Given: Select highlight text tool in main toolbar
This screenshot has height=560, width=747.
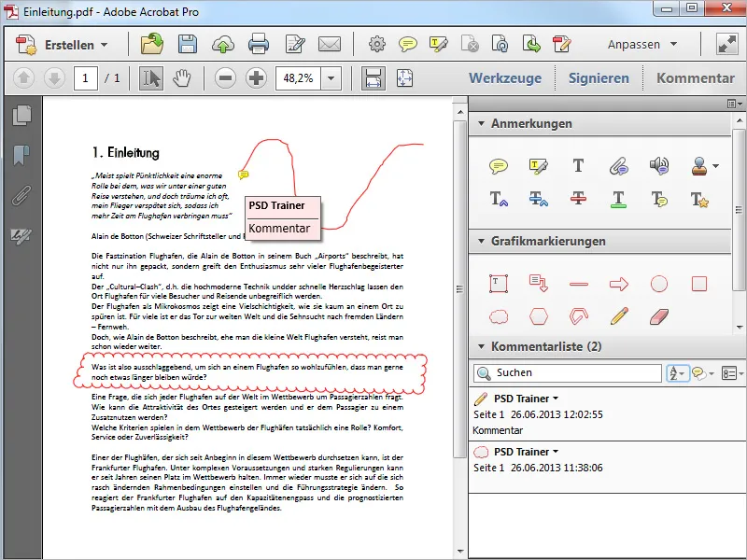Looking at the screenshot, I should [438, 44].
